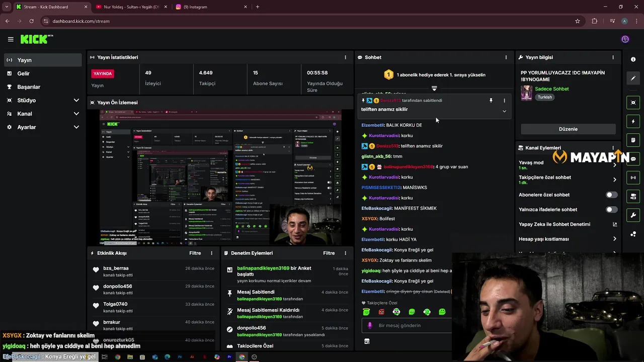Go to Gelir in the sidebar

pyautogui.click(x=43, y=73)
